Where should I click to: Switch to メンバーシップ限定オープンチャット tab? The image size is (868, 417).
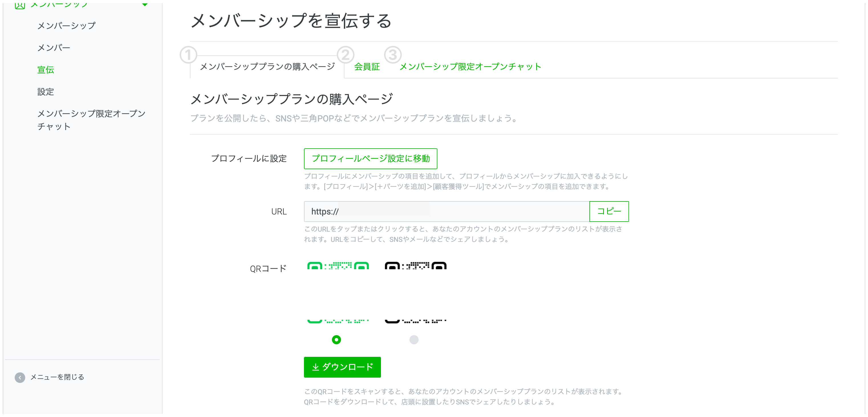coord(470,67)
